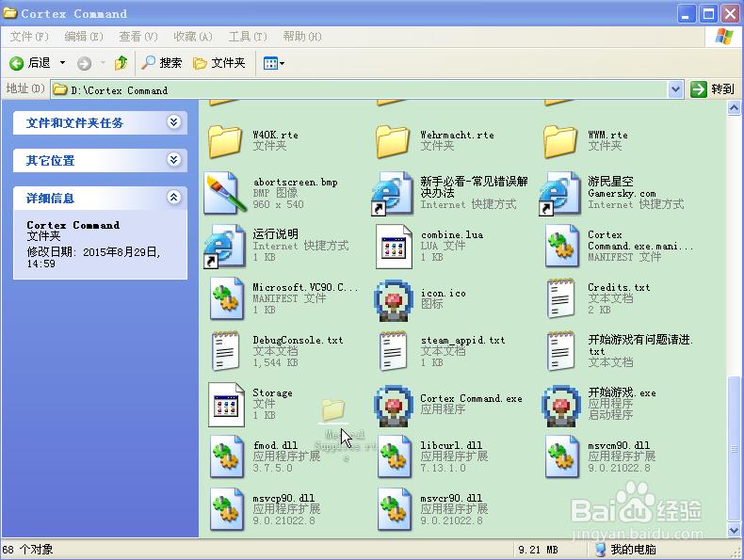Expand the 其它位置 panel

[x=173, y=160]
